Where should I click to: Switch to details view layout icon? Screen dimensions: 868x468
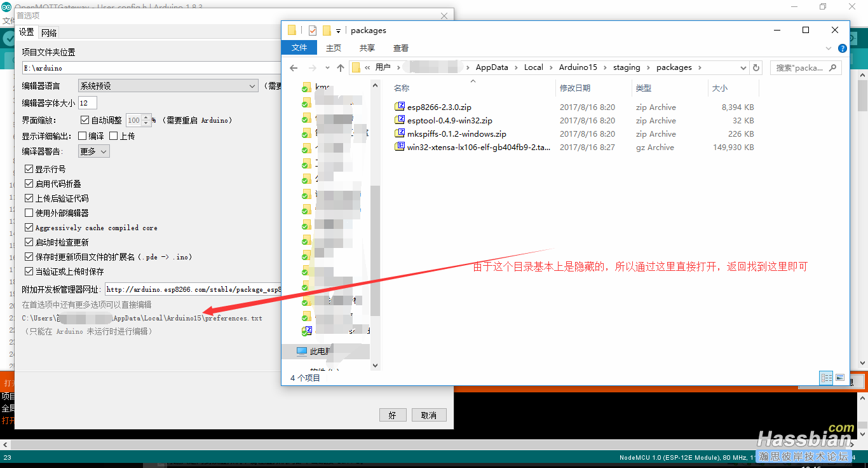826,378
